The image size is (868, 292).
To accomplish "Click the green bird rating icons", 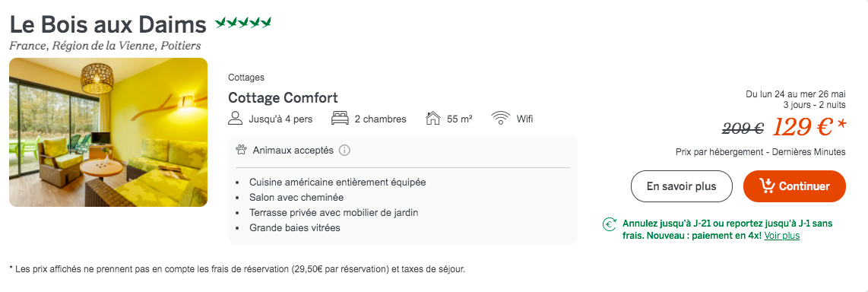I will 243,23.
